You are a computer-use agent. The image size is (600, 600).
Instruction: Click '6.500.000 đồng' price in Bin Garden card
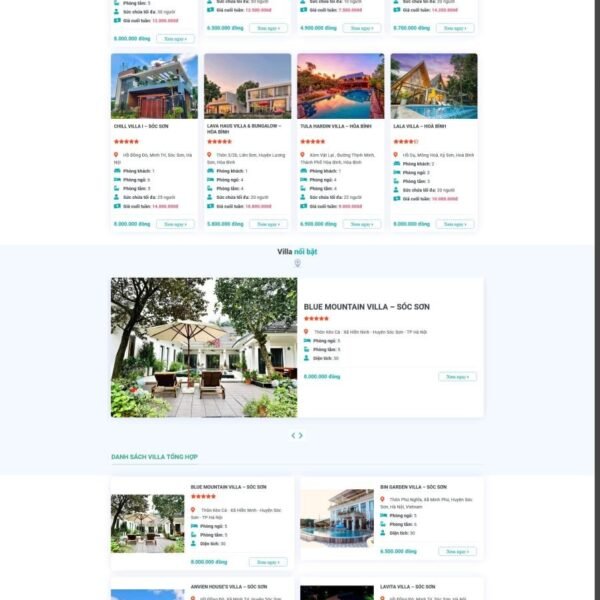point(398,551)
